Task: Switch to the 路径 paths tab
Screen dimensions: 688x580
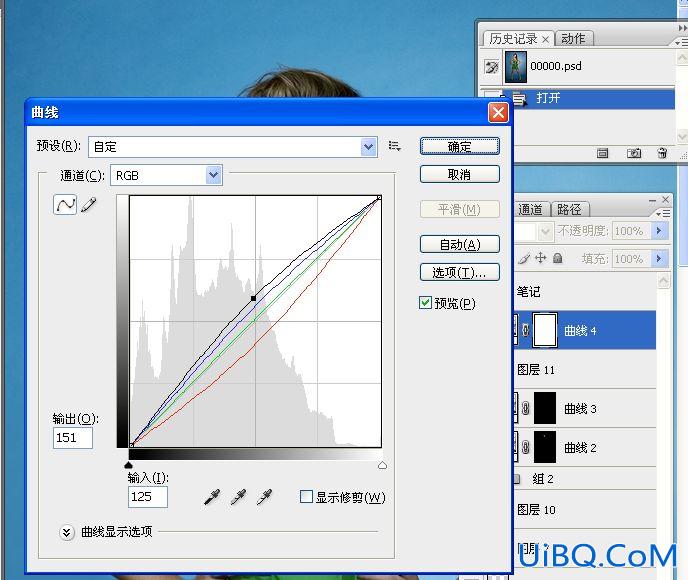Action: point(569,209)
